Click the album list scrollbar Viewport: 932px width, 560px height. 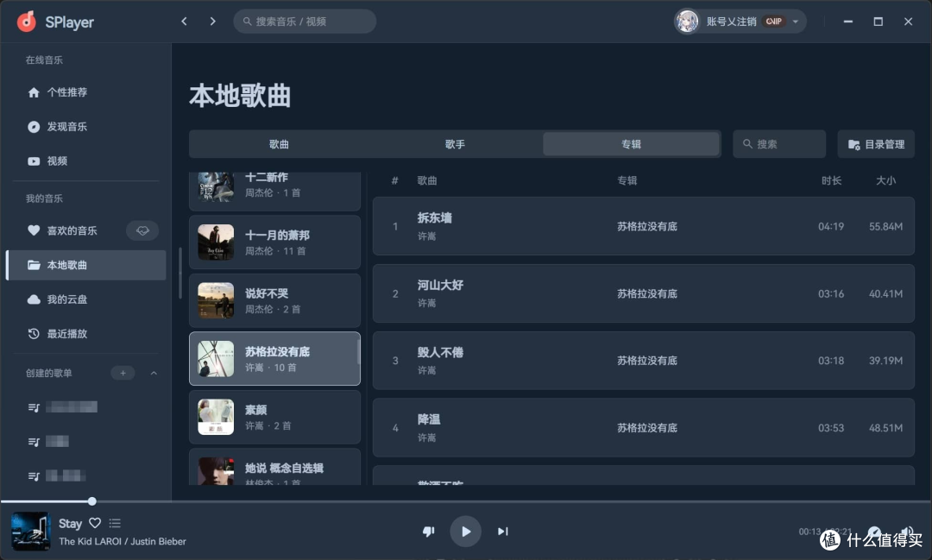pos(358,352)
